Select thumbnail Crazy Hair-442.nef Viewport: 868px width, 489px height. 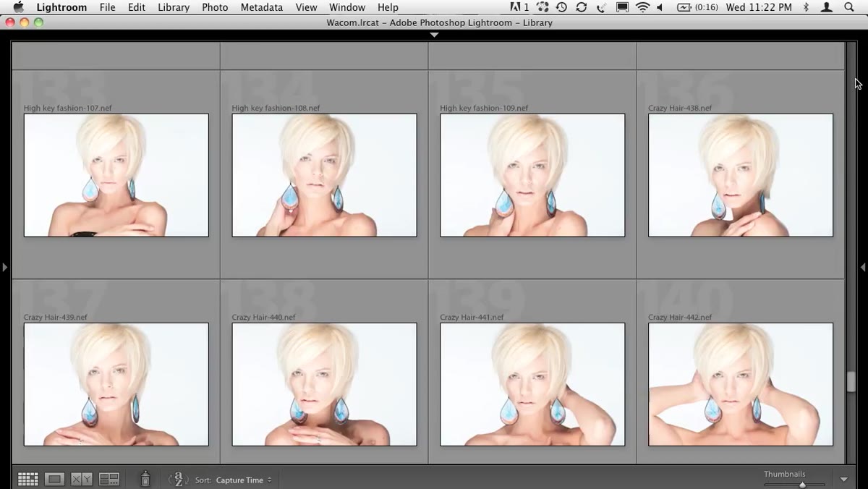pos(741,384)
